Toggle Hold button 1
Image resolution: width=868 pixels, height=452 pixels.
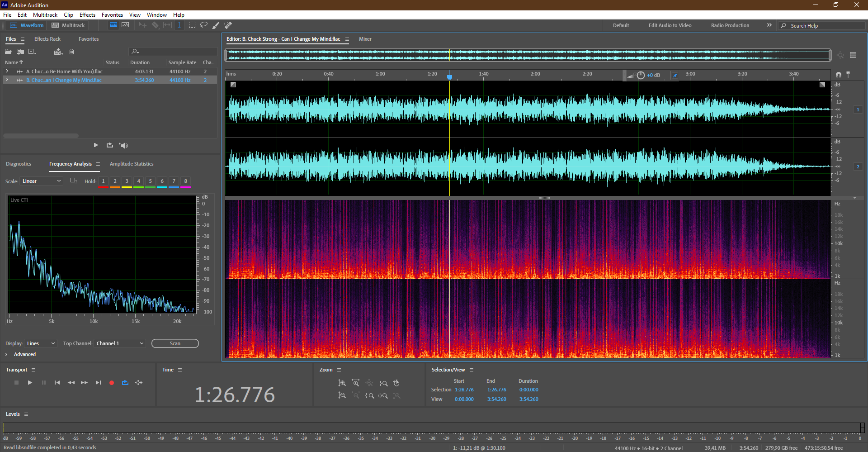(104, 181)
